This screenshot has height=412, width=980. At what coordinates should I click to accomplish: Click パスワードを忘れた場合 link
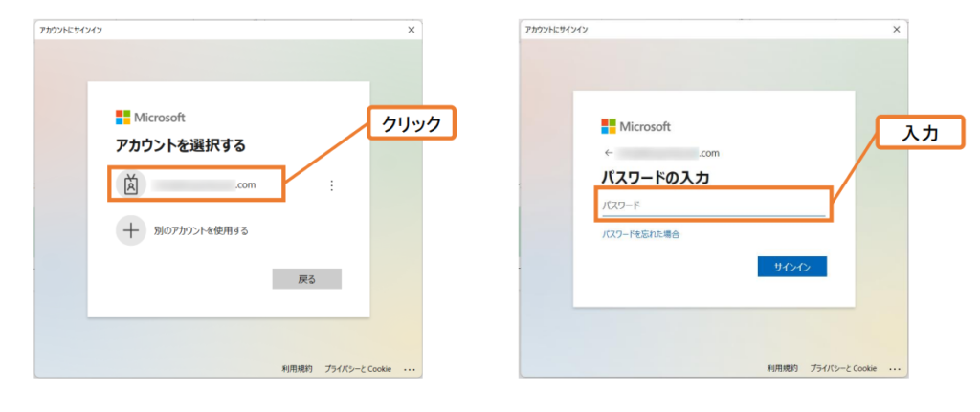pos(640,235)
